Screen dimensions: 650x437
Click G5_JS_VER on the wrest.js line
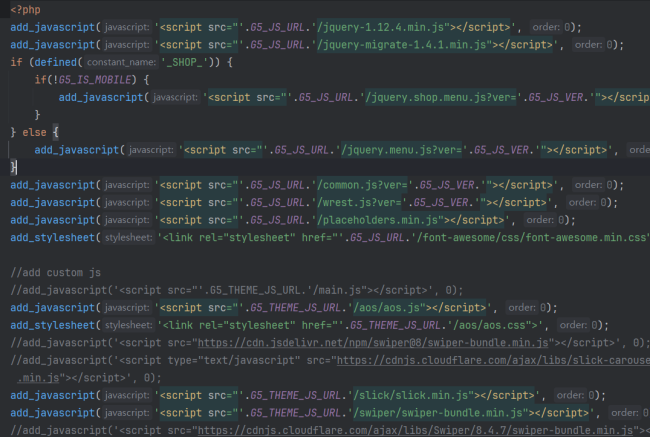click(x=441, y=202)
